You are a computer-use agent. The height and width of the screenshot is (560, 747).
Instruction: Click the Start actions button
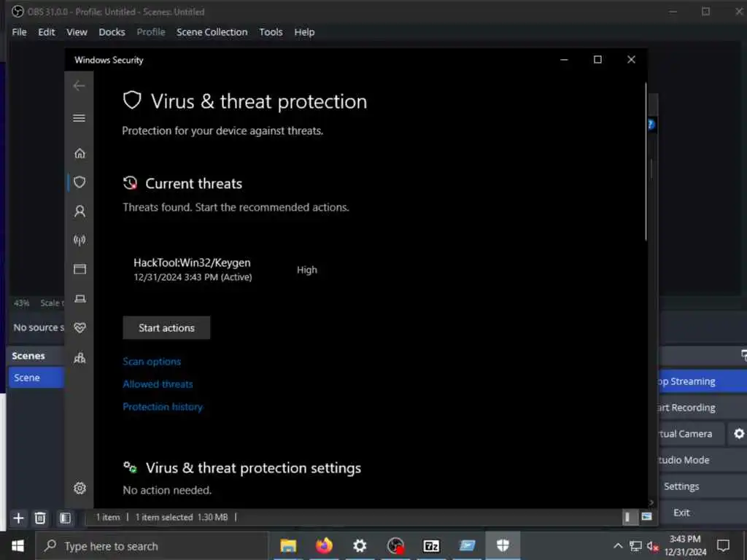point(166,327)
